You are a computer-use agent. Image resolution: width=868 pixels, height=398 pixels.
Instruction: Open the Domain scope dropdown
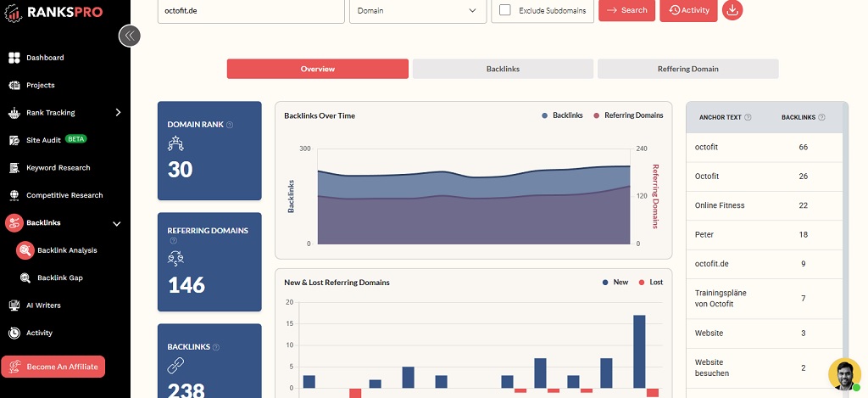click(417, 10)
